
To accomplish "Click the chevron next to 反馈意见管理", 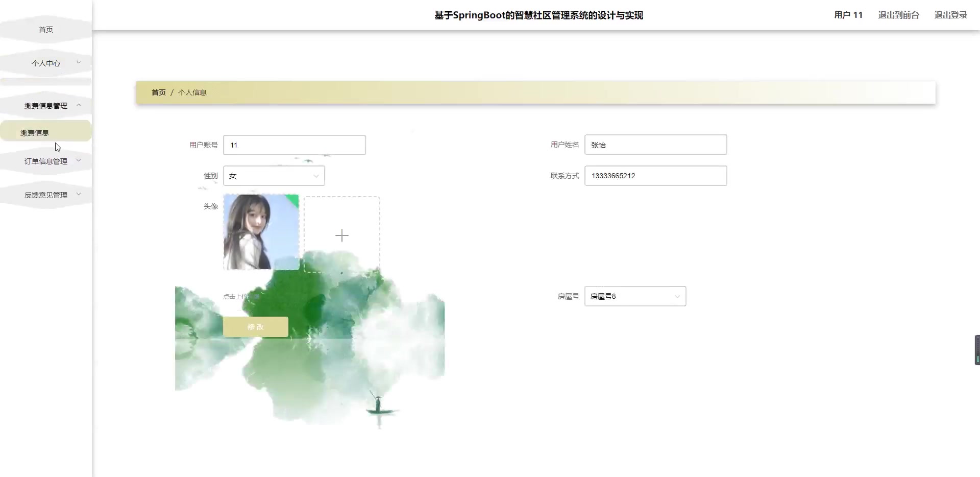I will point(79,194).
